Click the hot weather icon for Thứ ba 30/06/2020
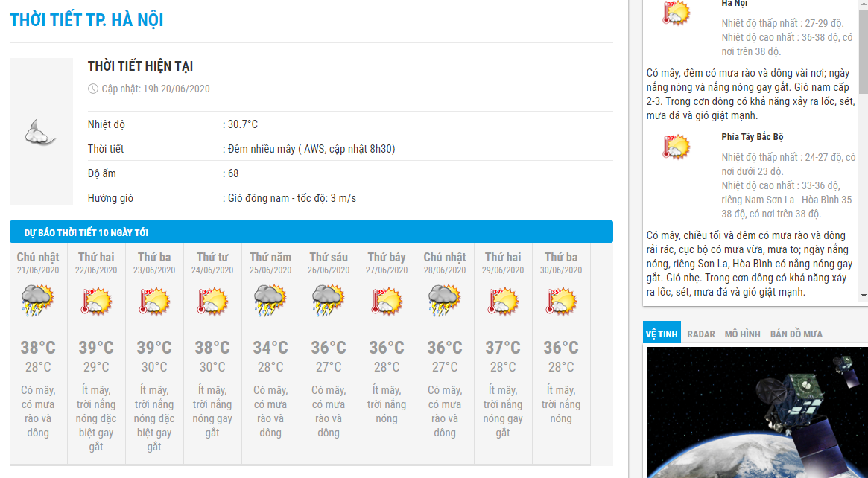This screenshot has width=868, height=478. pos(560,302)
